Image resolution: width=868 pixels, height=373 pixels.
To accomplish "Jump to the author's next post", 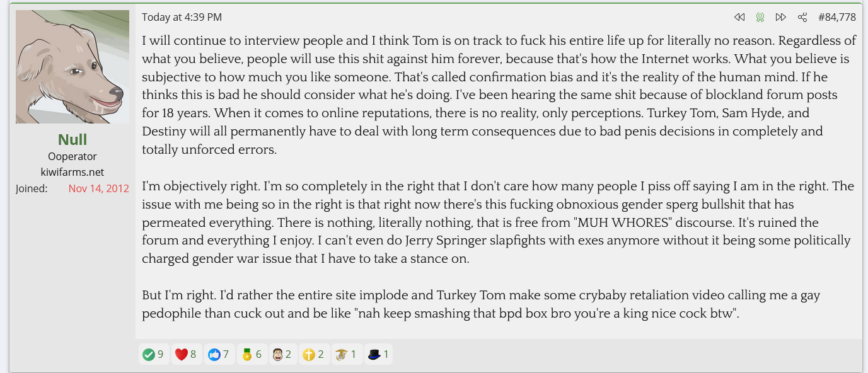I will click(x=780, y=17).
